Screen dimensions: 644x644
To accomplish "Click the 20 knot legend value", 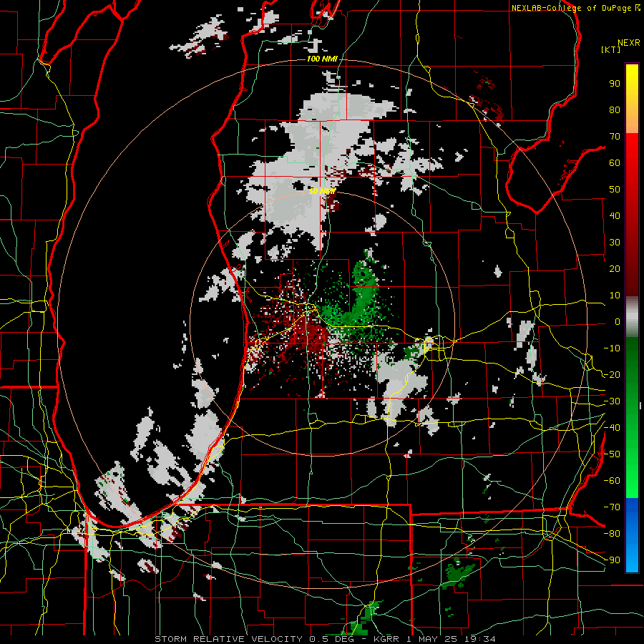I will click(615, 269).
